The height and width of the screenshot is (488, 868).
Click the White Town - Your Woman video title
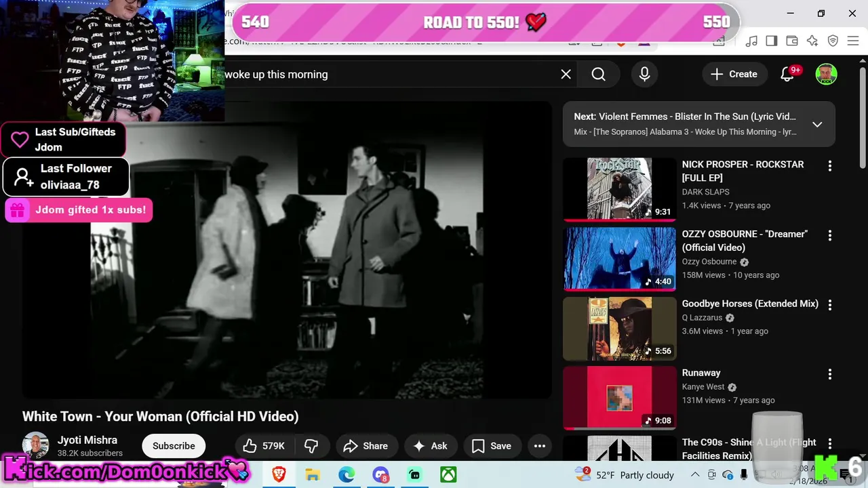pos(161,416)
